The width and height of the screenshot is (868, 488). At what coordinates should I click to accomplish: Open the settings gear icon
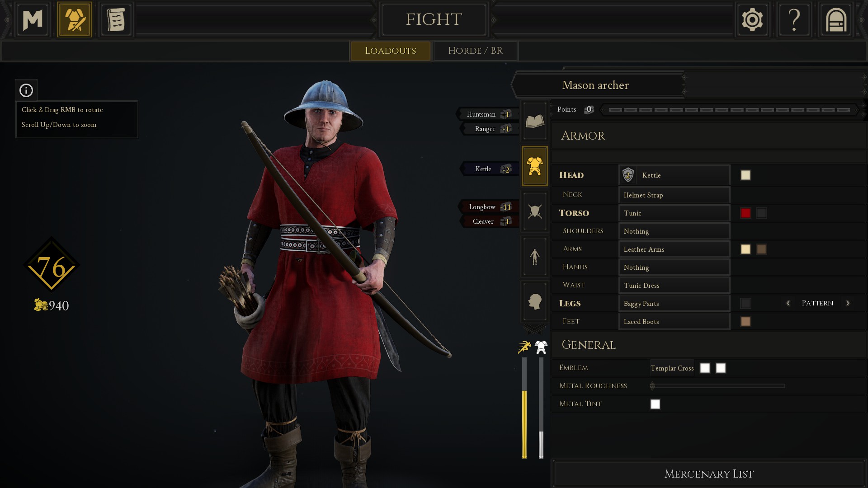pyautogui.click(x=752, y=19)
